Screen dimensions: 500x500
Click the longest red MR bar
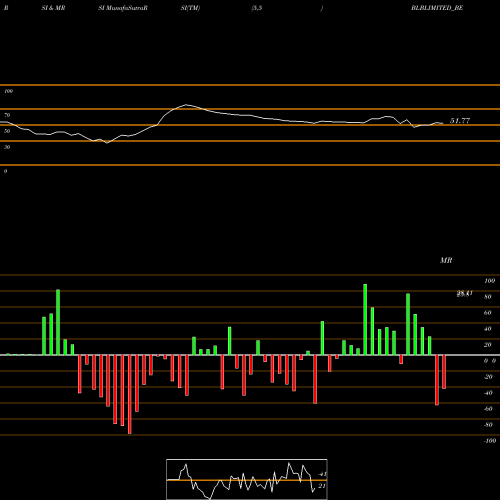(x=130, y=394)
